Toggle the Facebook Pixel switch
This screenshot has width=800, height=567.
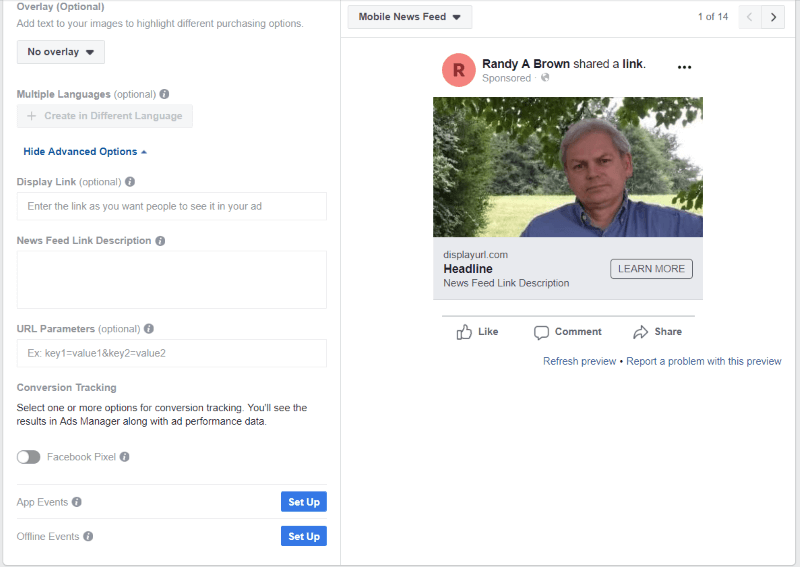[29, 457]
